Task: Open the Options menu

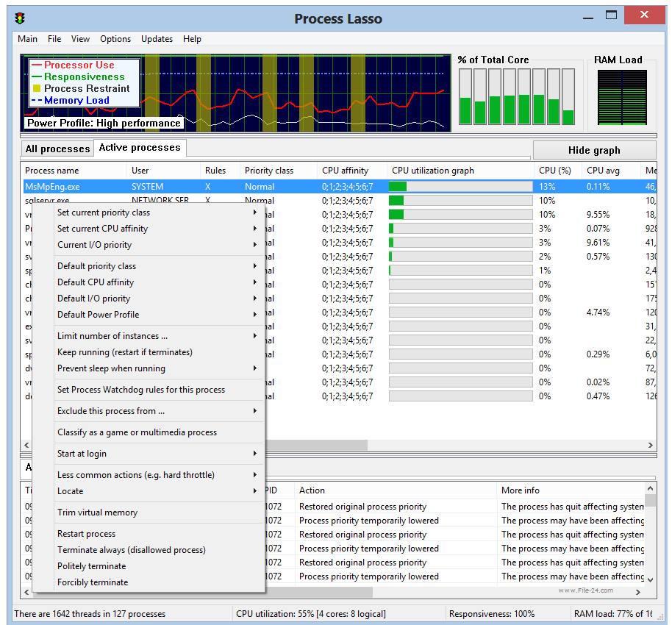Action: (115, 38)
